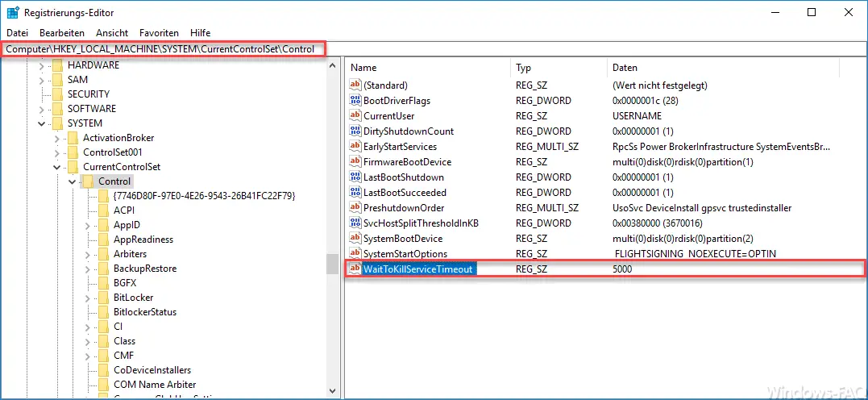Click the Daten column header
This screenshot has height=400, width=868.
pos(723,68)
